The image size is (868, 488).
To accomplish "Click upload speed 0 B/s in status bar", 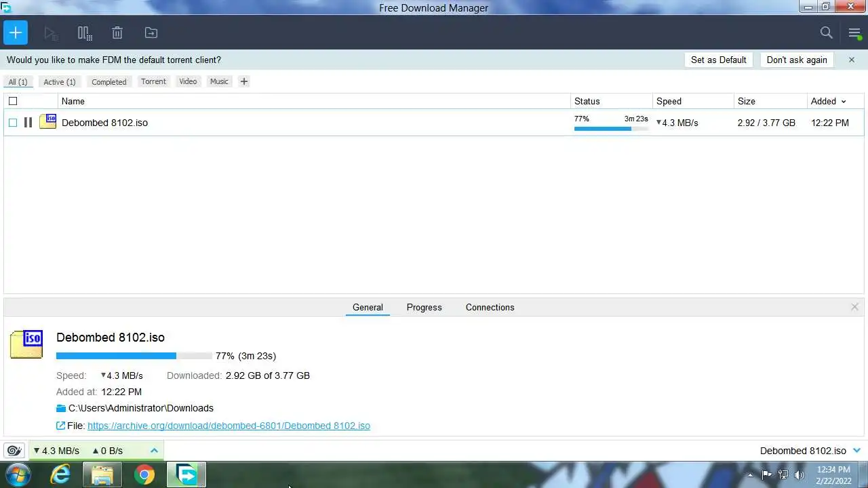I will coord(108,451).
